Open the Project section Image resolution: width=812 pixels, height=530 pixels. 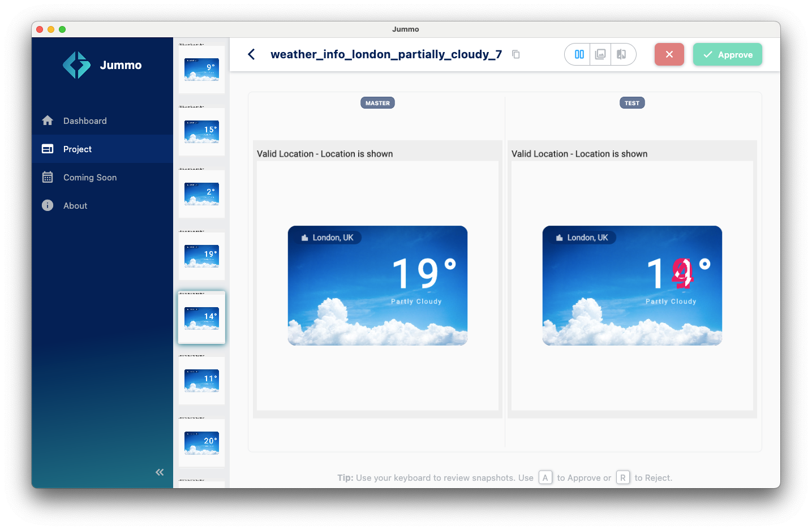pyautogui.click(x=78, y=149)
